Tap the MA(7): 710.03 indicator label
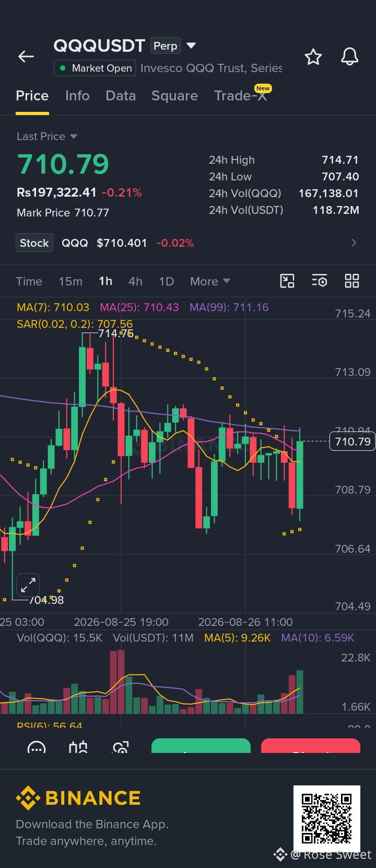 click(53, 307)
